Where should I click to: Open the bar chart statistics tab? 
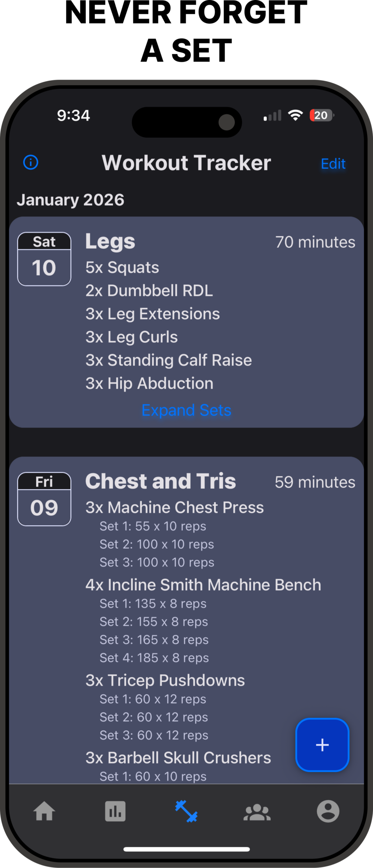[x=115, y=811]
